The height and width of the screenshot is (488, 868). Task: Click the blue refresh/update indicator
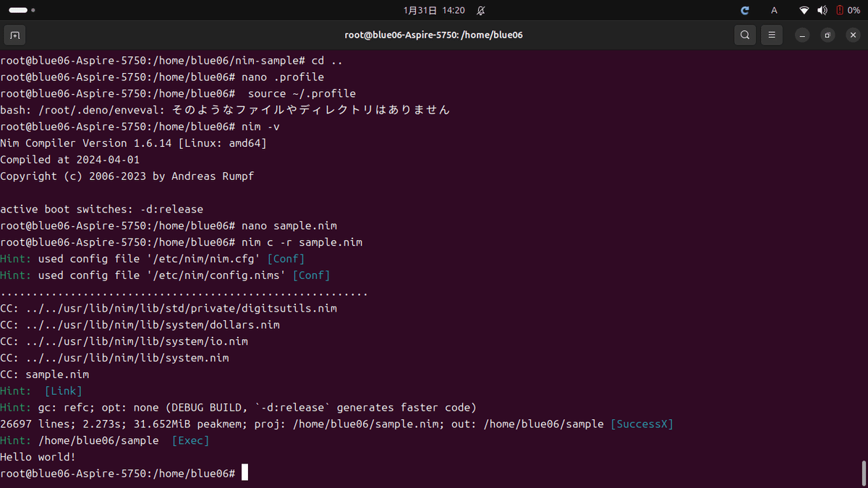click(x=744, y=10)
